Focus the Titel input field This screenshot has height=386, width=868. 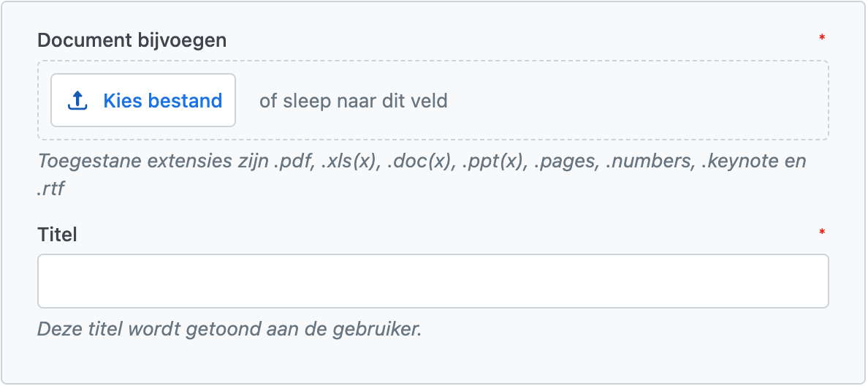[433, 281]
